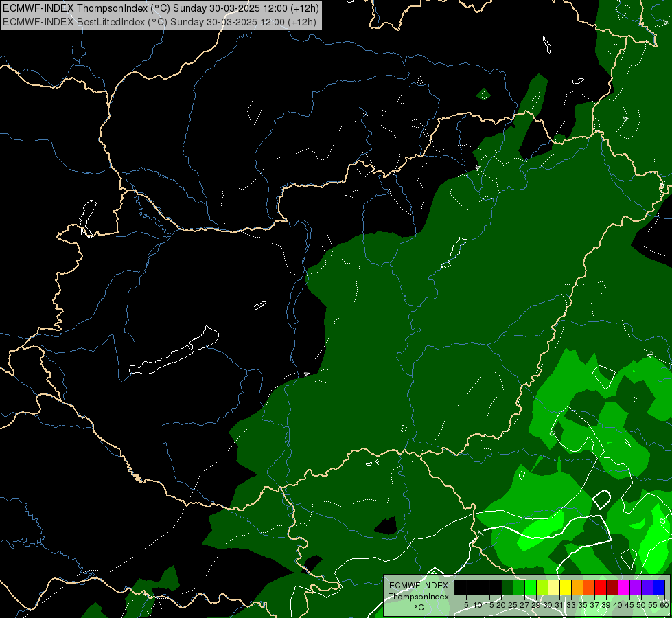Click the BestLiftedIndex title line at top
This screenshot has height=618, width=672.
(x=159, y=21)
